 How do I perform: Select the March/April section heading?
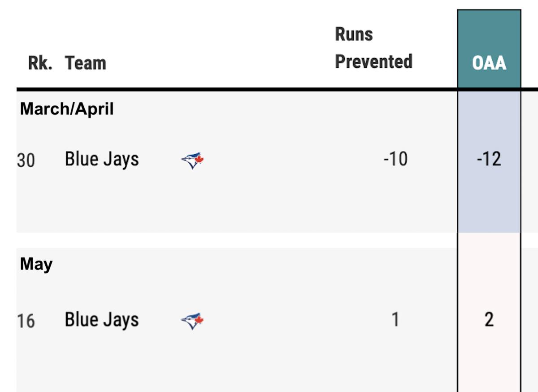click(67, 109)
